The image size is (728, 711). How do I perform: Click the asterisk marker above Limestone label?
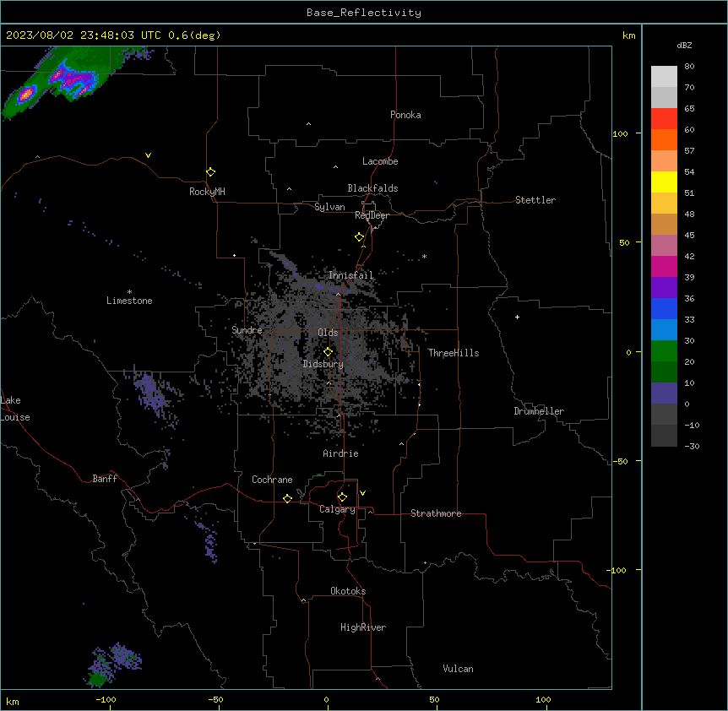click(129, 292)
